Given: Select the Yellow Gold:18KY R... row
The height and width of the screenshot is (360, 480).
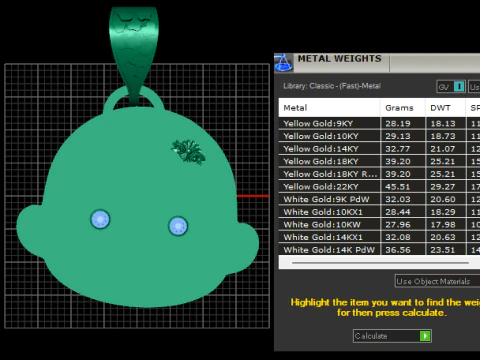Looking at the screenshot, I should [379, 174].
